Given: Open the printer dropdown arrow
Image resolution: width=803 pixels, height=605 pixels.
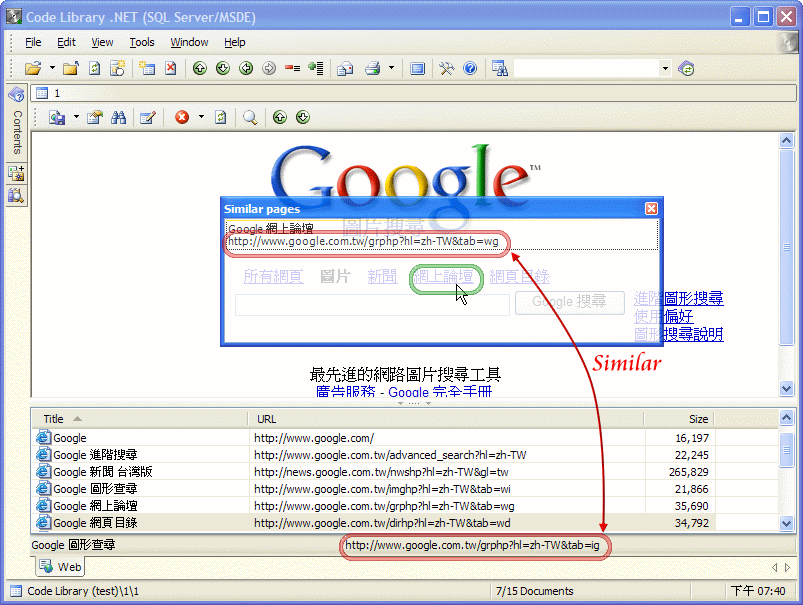Looking at the screenshot, I should pos(392,68).
